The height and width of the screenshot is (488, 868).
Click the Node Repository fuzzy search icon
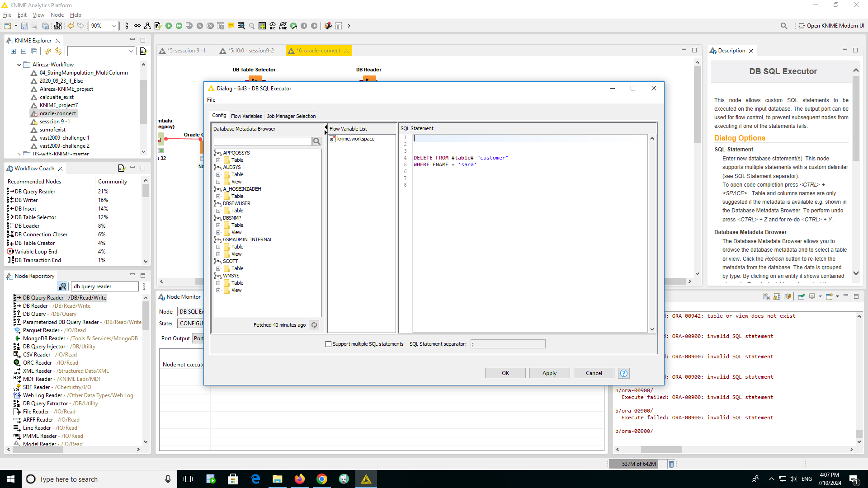62,286
